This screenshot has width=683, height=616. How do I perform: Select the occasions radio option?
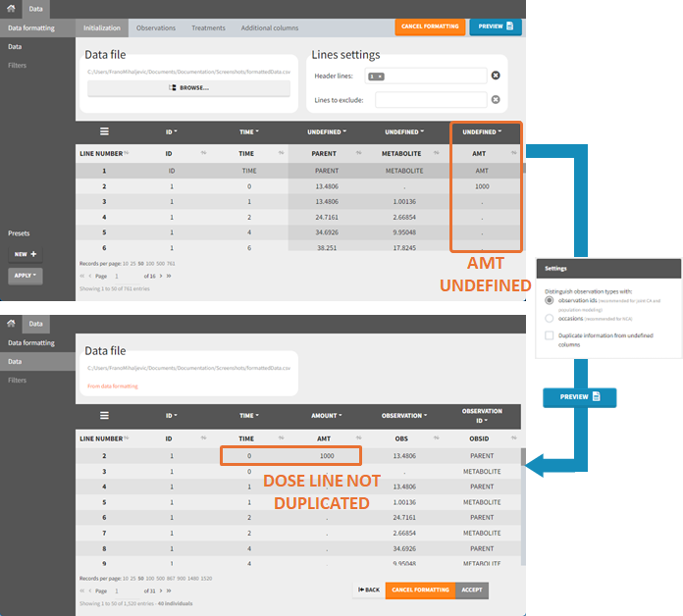tap(550, 318)
